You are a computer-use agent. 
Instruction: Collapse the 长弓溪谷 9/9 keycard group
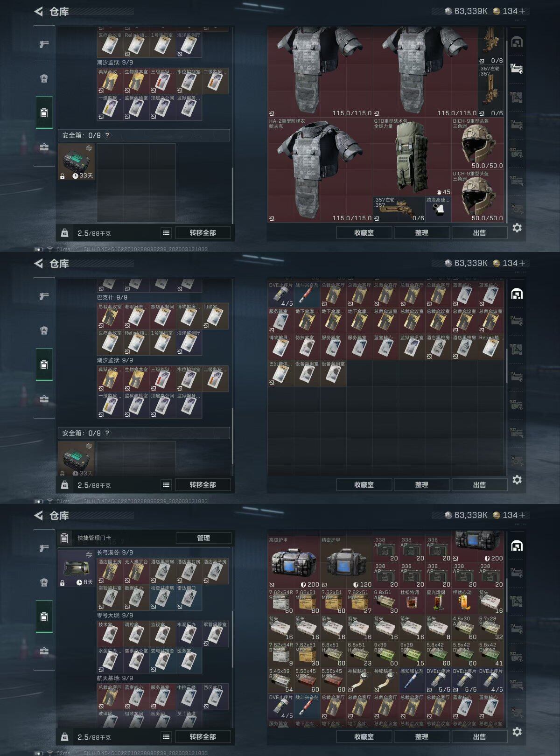115,553
